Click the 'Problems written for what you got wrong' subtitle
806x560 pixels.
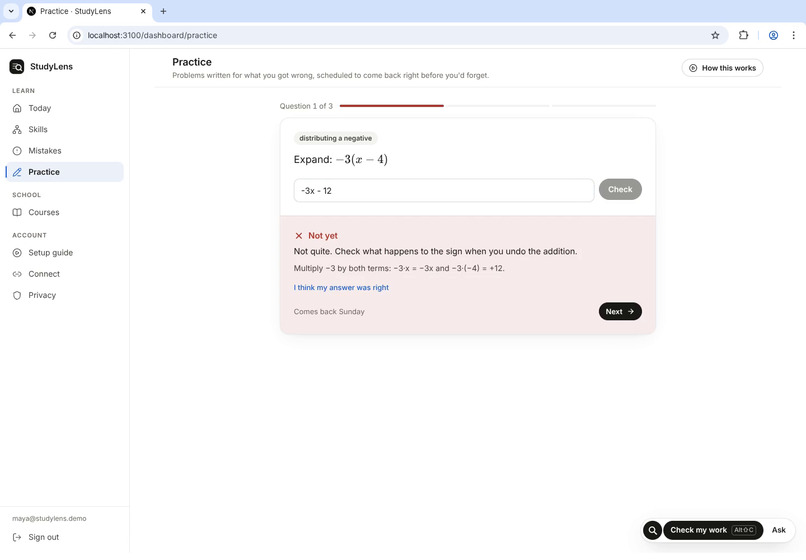(331, 76)
